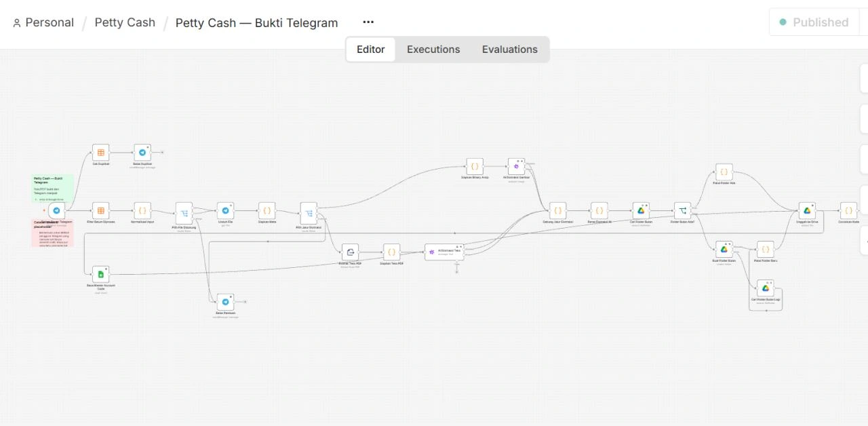Open the Balas Panduan Telegram node
This screenshot has width=868, height=426.
(x=225, y=302)
